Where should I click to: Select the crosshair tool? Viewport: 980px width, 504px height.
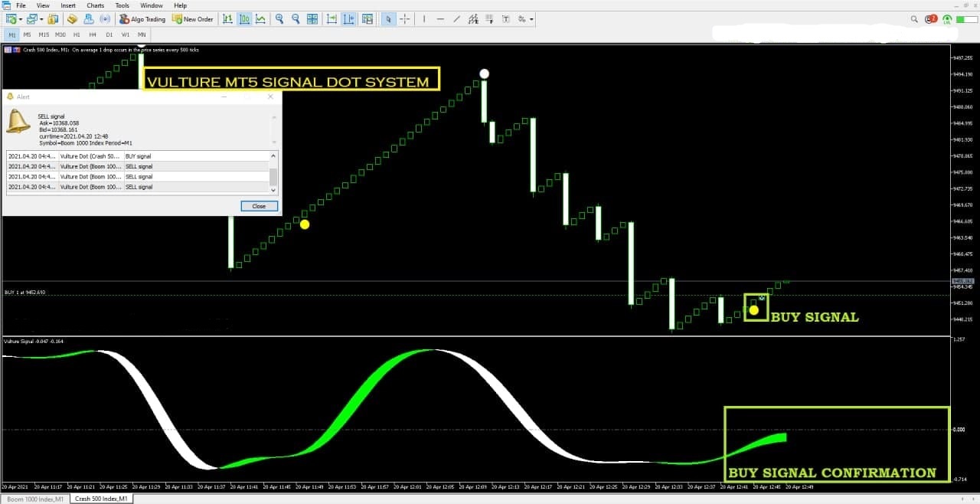click(404, 18)
